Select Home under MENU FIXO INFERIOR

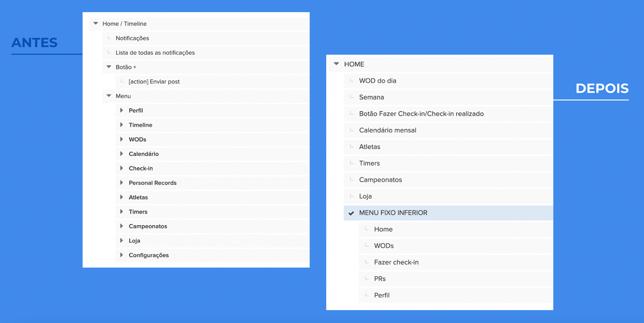click(456, 229)
